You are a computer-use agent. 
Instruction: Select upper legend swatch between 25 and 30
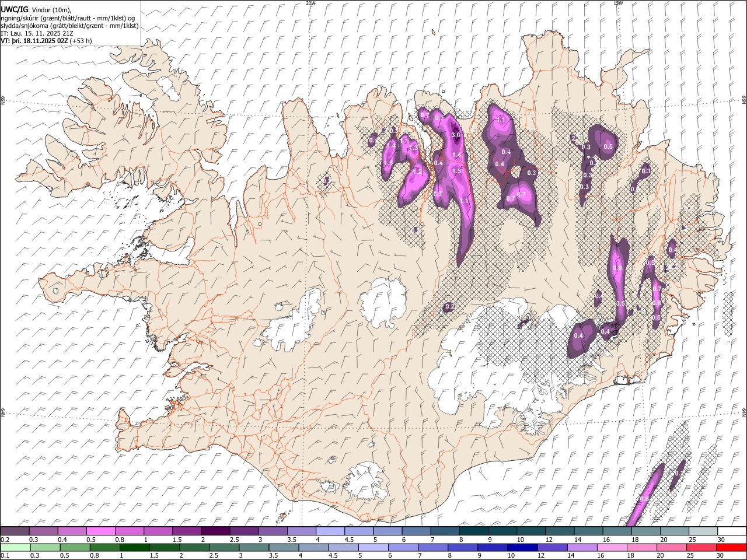coord(703,531)
